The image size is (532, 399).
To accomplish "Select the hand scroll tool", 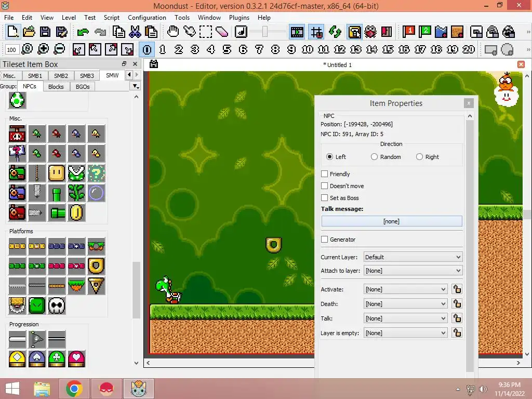I will tap(173, 32).
